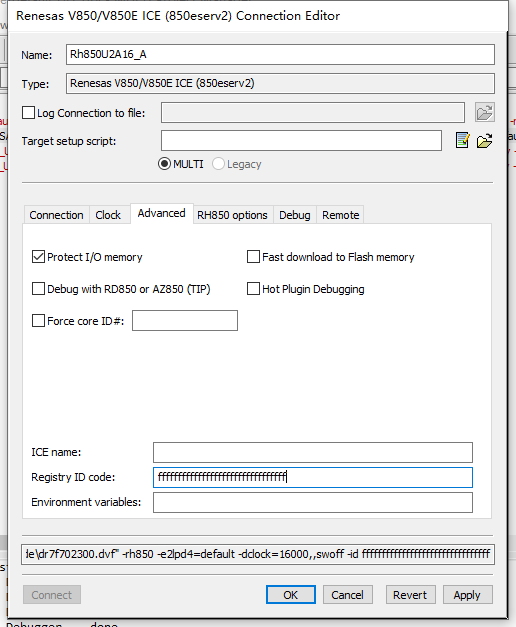Click the Revert button

pyautogui.click(x=410, y=595)
